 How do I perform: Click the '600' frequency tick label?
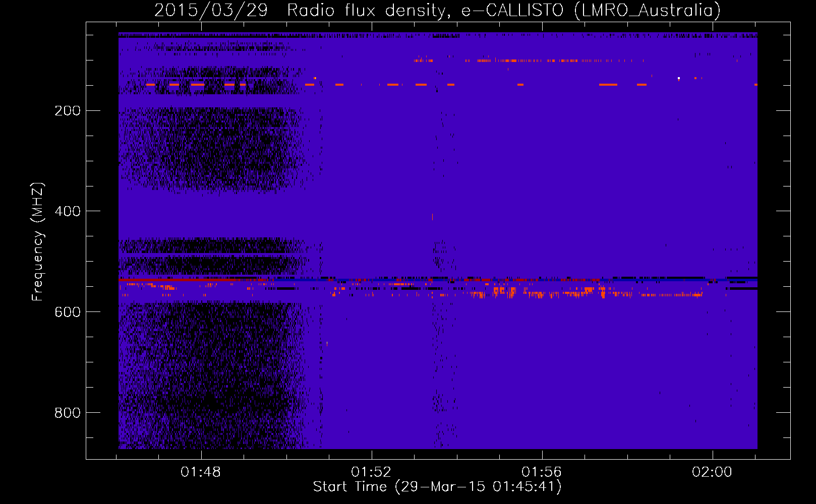point(68,312)
